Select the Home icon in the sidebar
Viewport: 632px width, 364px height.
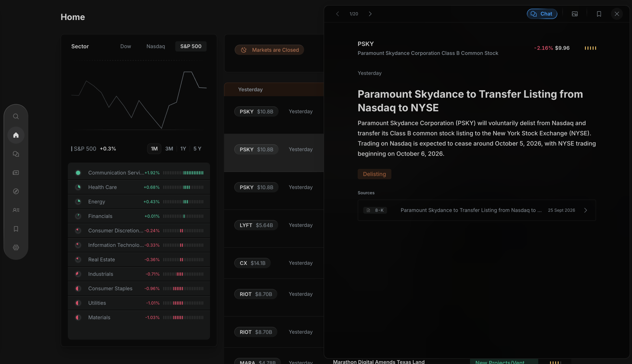point(16,135)
